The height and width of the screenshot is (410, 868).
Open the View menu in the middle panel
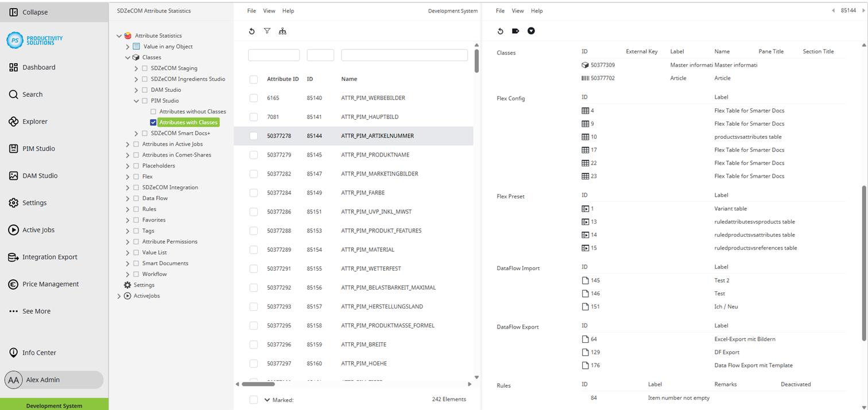[269, 10]
